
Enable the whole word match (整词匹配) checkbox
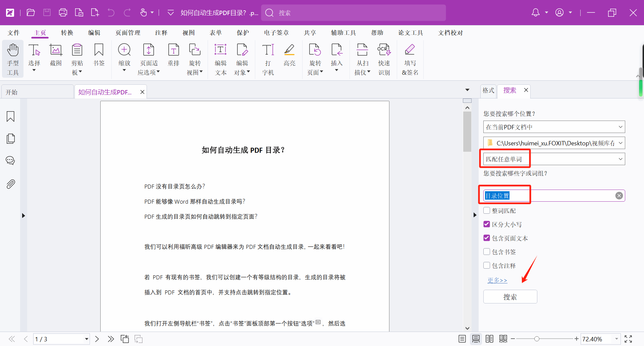click(487, 211)
